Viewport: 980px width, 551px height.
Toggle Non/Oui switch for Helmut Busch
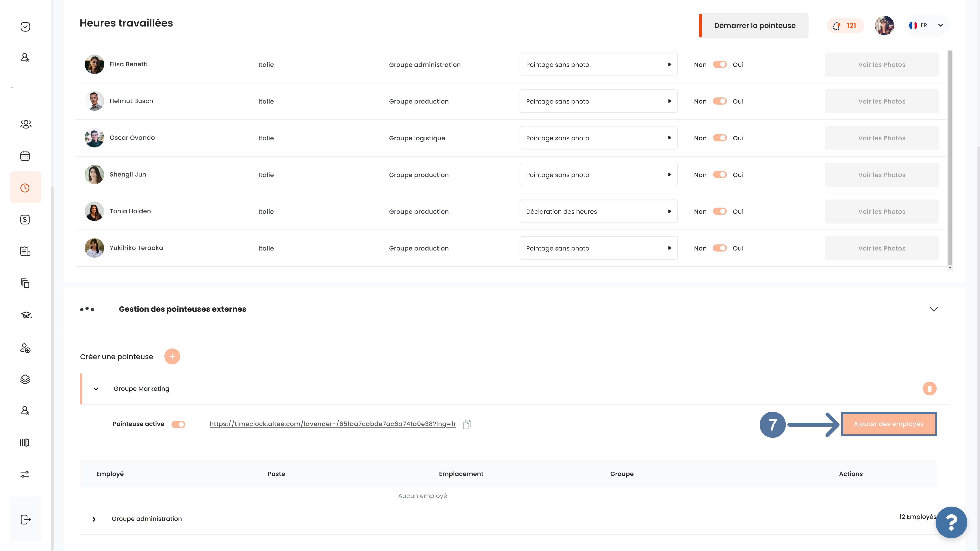(720, 101)
